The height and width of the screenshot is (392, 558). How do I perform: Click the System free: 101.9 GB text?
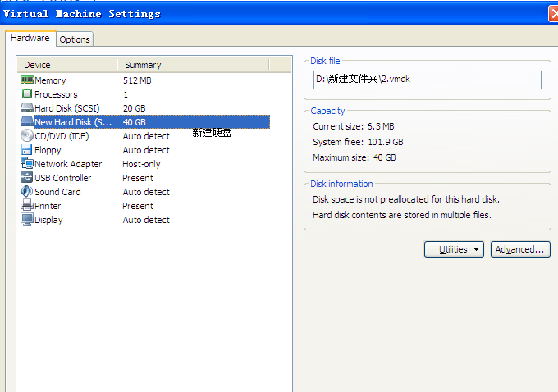coord(358,142)
